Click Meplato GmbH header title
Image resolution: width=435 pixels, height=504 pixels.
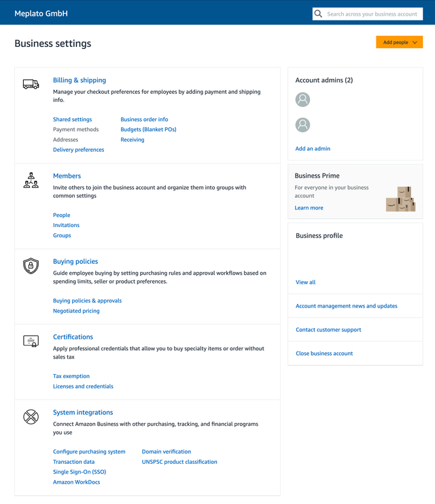point(41,14)
